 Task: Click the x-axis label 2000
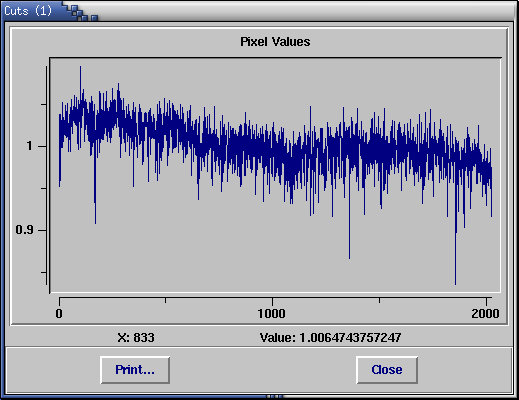tap(485, 314)
